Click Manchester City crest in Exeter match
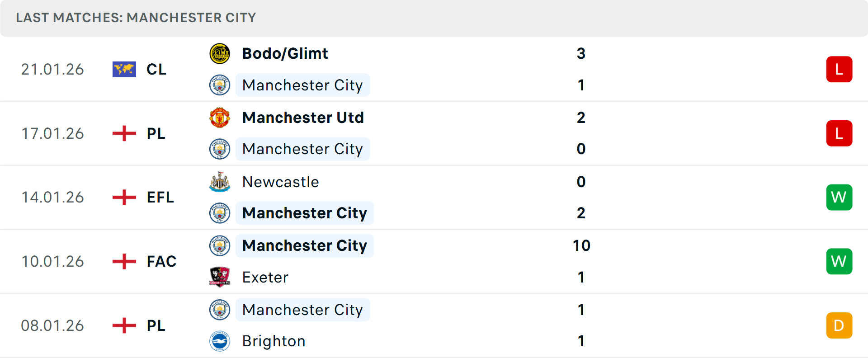This screenshot has width=868, height=358. pyautogui.click(x=220, y=246)
